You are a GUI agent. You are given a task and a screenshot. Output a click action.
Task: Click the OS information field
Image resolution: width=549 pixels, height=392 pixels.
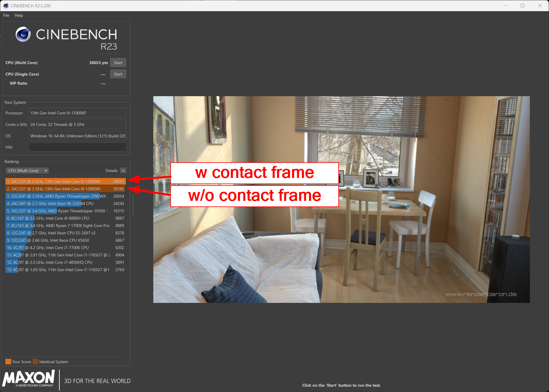(78, 136)
